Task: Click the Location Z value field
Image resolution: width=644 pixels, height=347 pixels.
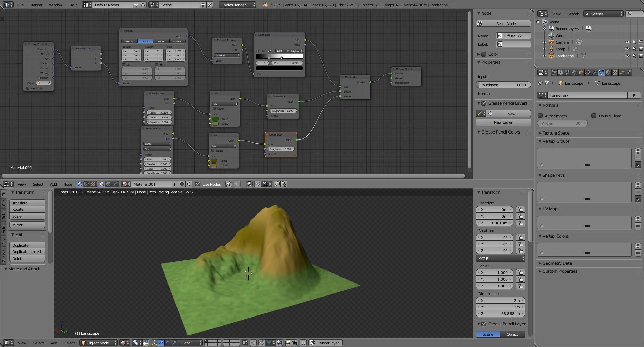Action: (x=495, y=223)
